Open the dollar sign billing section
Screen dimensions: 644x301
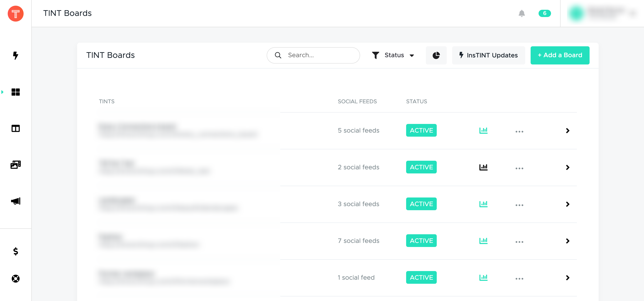[x=15, y=251]
